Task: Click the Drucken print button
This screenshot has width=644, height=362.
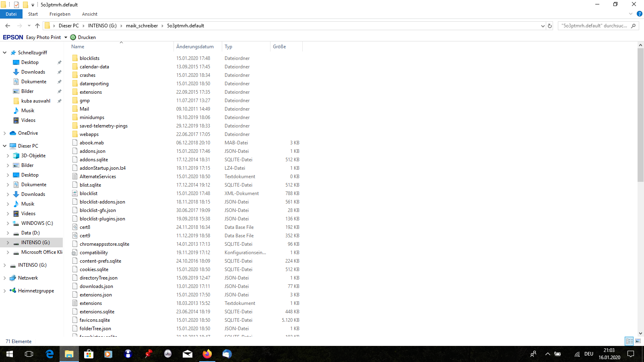Action: coord(83,37)
